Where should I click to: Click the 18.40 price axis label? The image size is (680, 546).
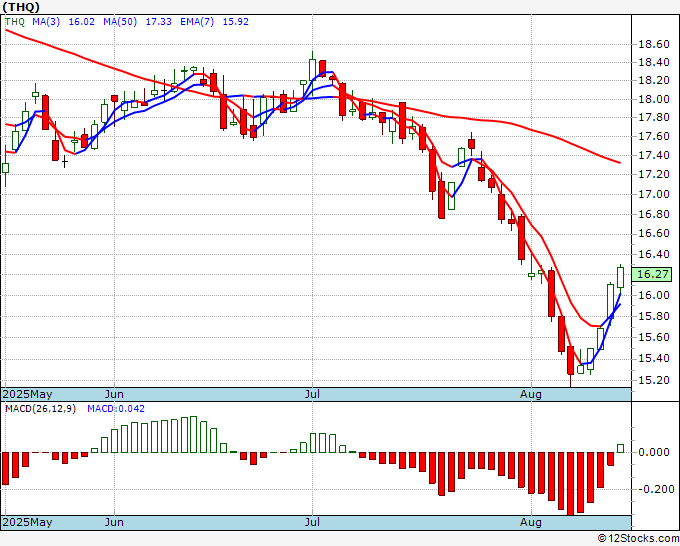(x=654, y=62)
